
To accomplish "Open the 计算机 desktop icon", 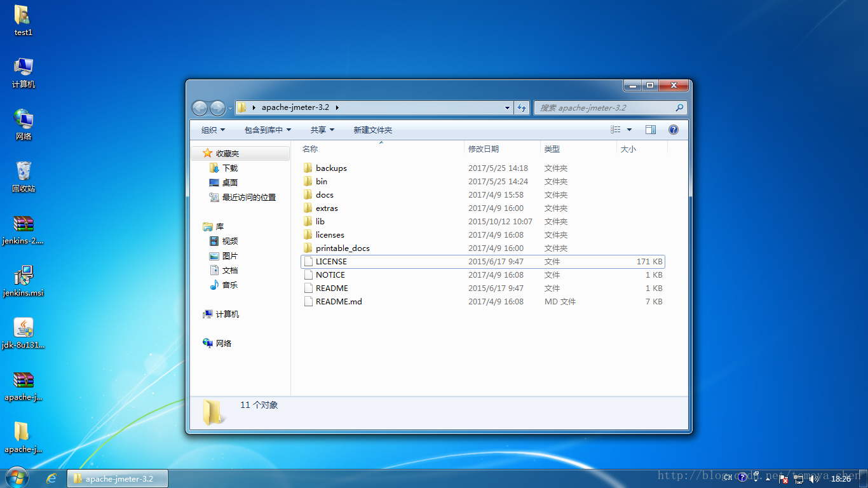I will click(23, 72).
